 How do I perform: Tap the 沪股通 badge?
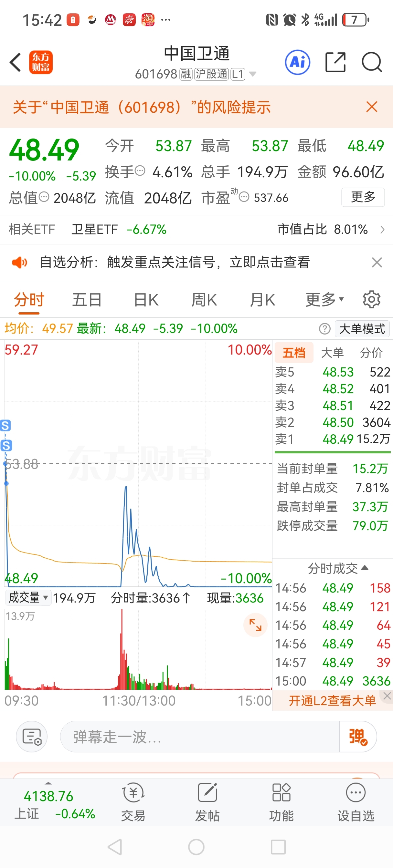pyautogui.click(x=211, y=74)
